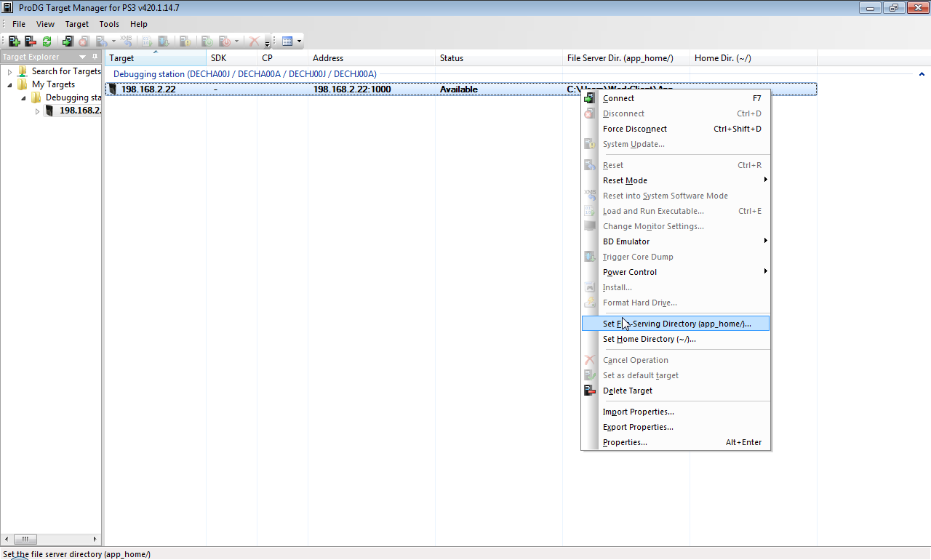Open the File menu

19,24
